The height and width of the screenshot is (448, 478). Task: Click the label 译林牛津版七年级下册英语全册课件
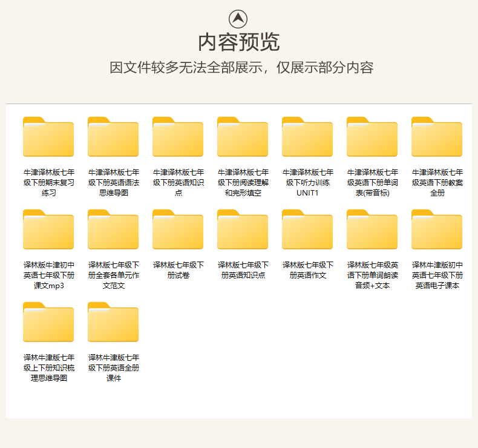[113, 368]
